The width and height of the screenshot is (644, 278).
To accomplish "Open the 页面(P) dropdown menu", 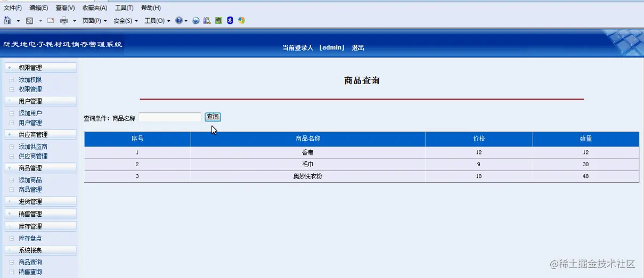I will (95, 21).
